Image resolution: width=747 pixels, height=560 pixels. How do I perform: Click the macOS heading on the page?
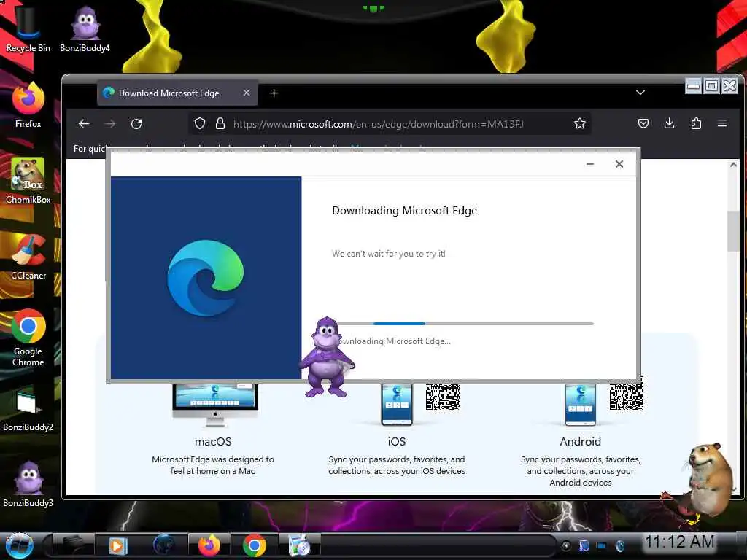[213, 441]
